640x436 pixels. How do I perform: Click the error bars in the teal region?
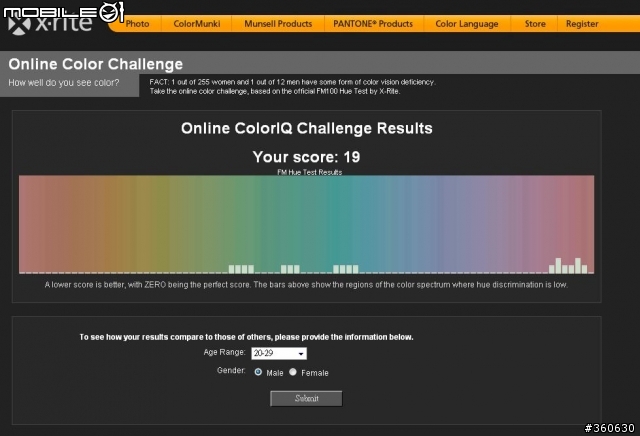click(346, 269)
